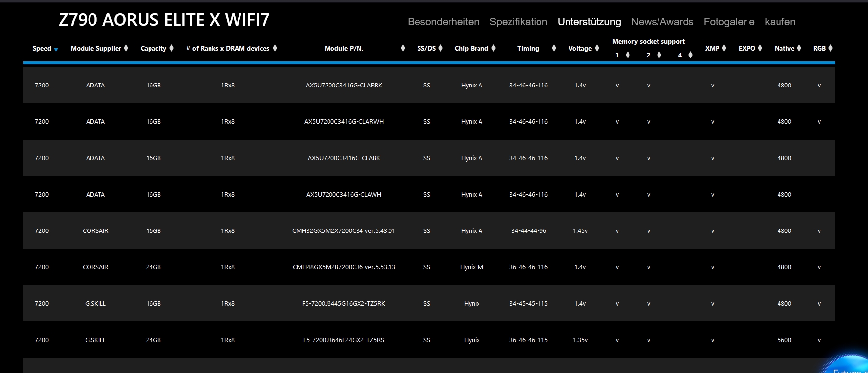Select part number F5-7200J3445G16GX2-TZ5RK
The image size is (868, 373).
pos(344,304)
